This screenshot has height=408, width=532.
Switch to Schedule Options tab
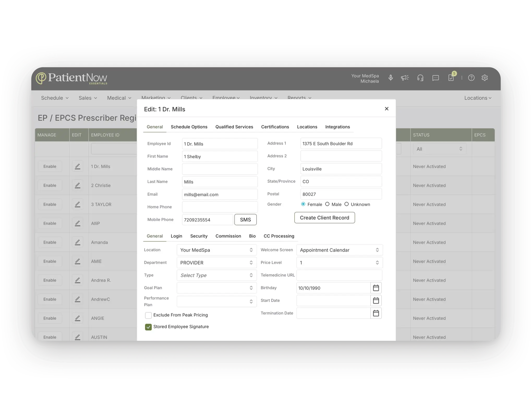[189, 127]
